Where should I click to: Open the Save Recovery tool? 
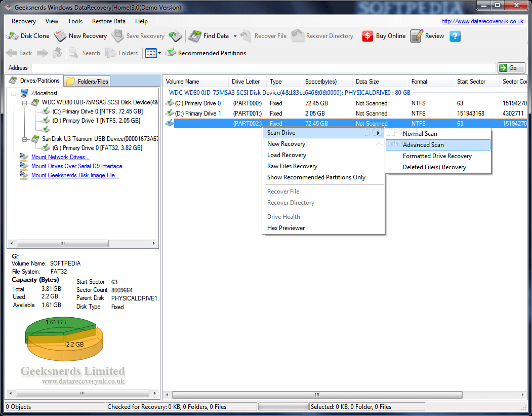[x=140, y=36]
